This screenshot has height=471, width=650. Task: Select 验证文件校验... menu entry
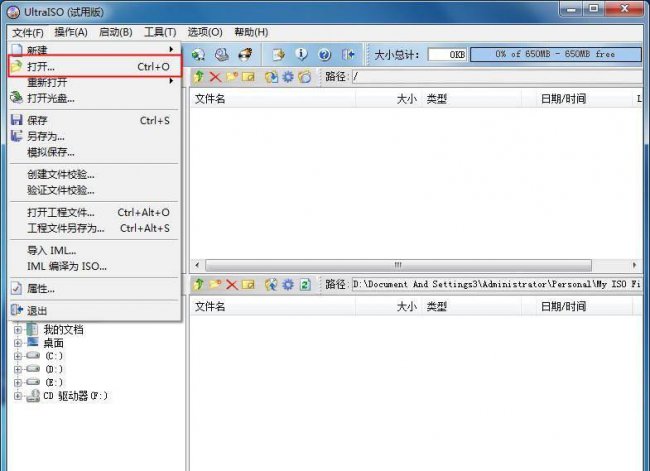pos(95,190)
